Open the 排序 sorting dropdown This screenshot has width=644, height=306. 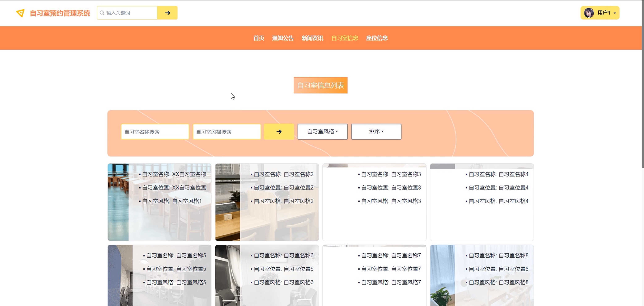click(376, 132)
